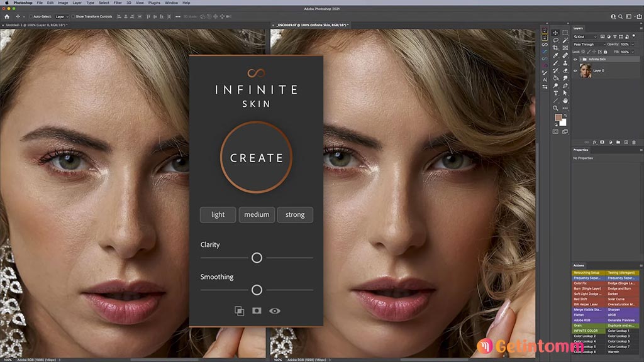Toggle the layer filter on/off switch

click(634, 36)
